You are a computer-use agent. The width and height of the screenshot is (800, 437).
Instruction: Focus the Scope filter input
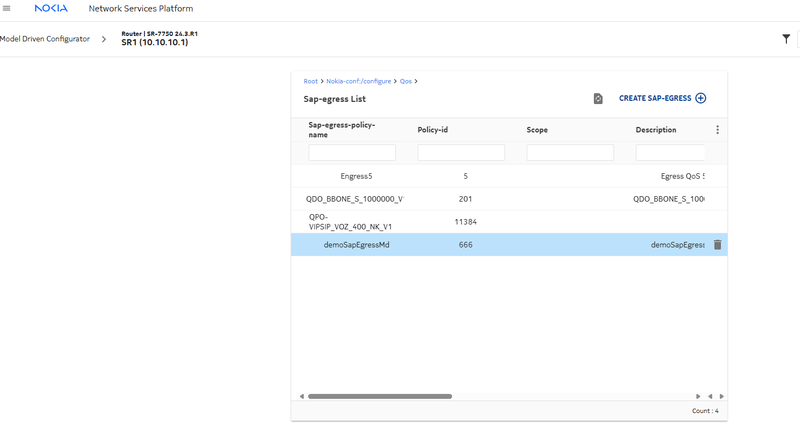pos(570,153)
